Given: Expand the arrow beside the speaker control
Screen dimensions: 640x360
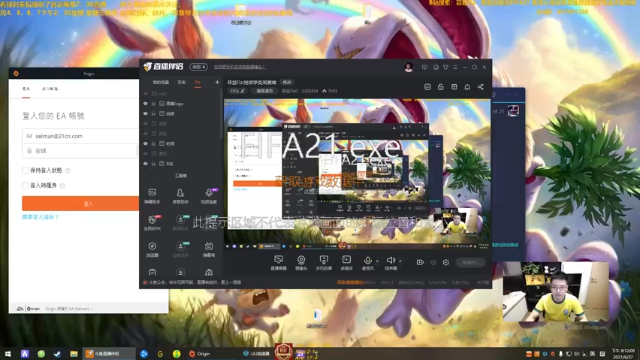Looking at the screenshot, I should pyautogui.click(x=400, y=260).
